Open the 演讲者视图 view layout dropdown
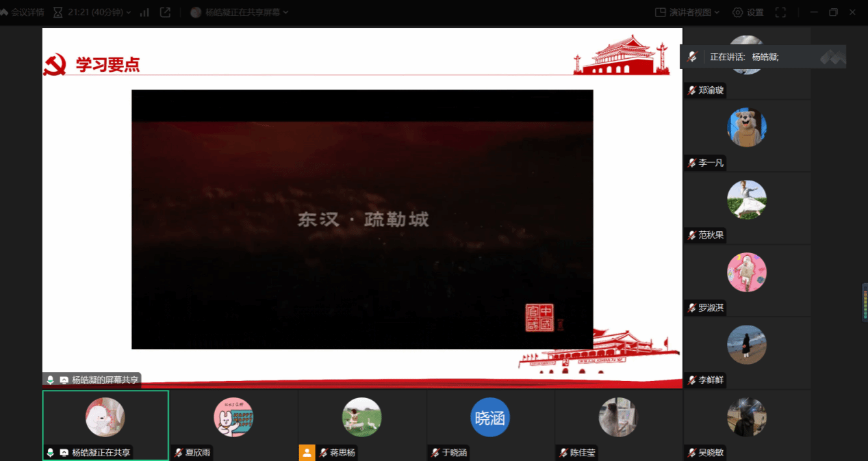 687,12
